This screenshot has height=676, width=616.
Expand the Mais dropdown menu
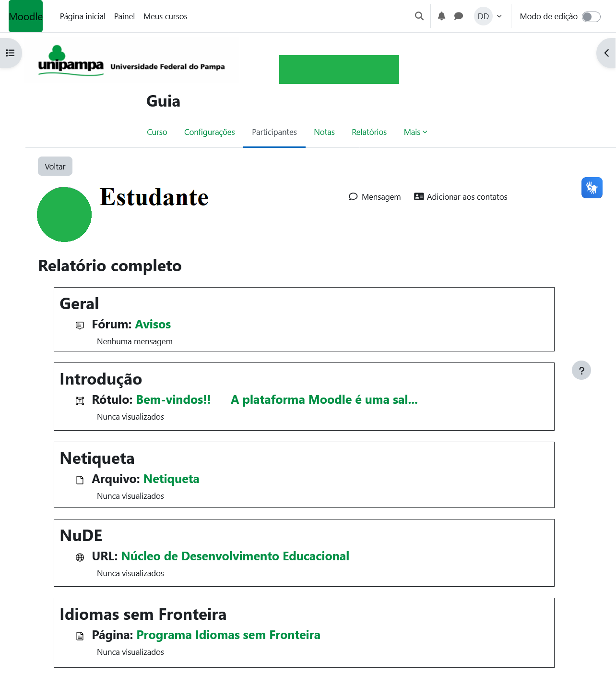point(415,132)
